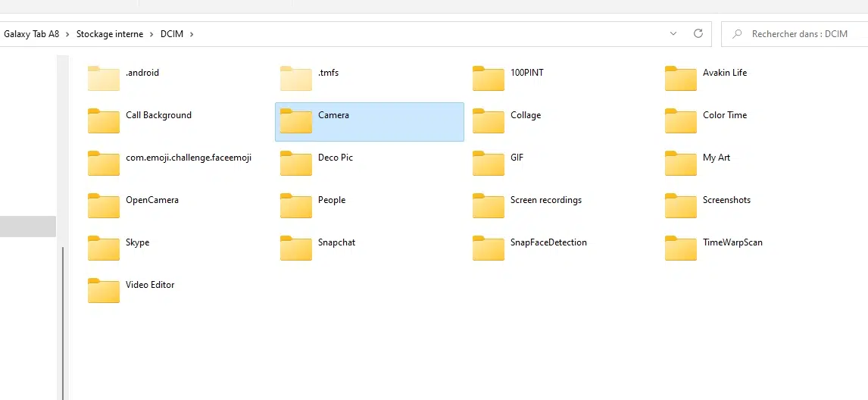Viewport: 868px width, 400px height.
Task: Select the 100PINT folder icon
Action: [x=489, y=78]
